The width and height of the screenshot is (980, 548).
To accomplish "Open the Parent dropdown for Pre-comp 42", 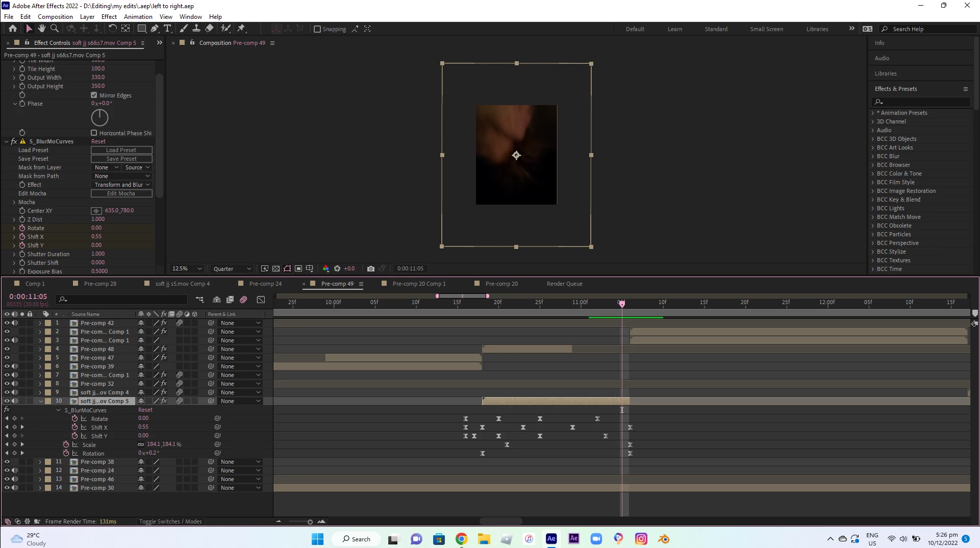I will 241,323.
